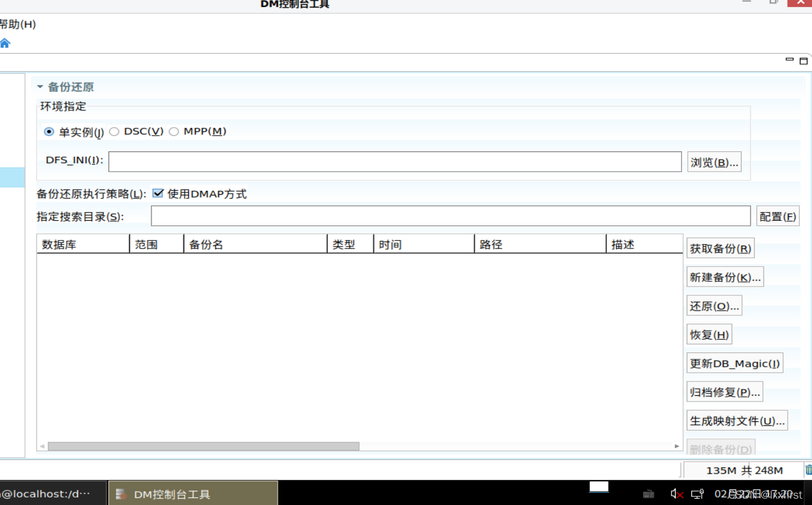Image resolution: width=812 pixels, height=505 pixels.
Task: Focus the DFS_INI input field
Action: pyautogui.click(x=395, y=162)
